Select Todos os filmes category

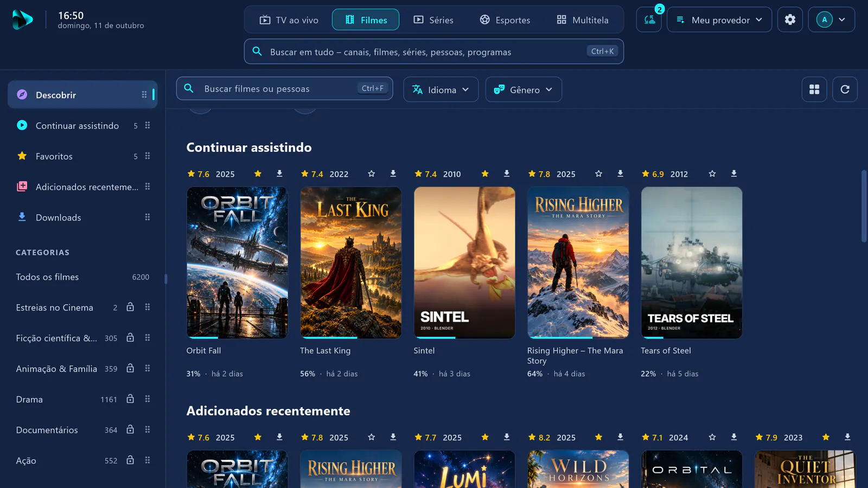[82, 277]
